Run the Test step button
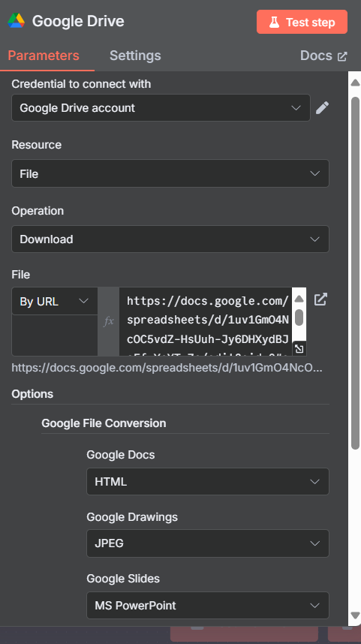The width and height of the screenshot is (361, 644). pos(302,23)
